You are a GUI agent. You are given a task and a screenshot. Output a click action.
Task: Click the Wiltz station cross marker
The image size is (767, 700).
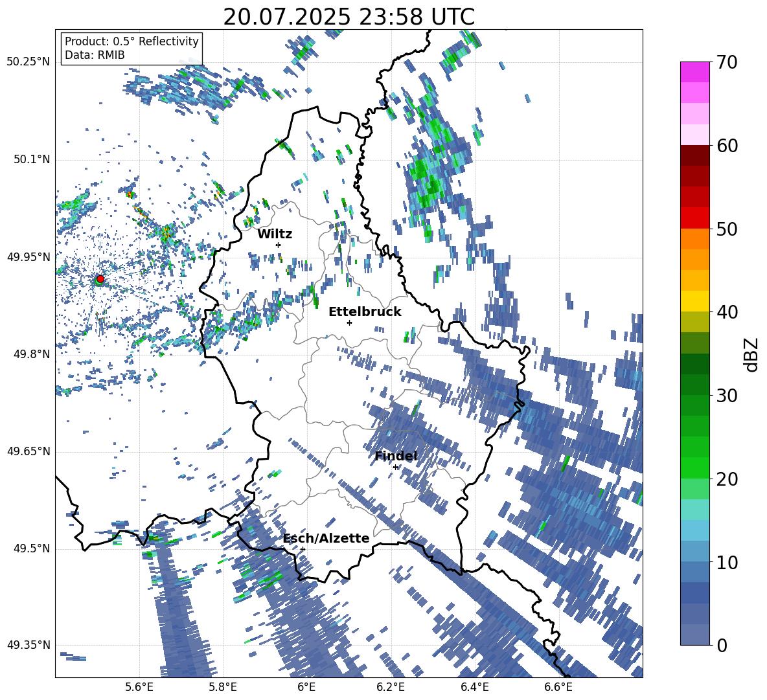[x=279, y=245]
